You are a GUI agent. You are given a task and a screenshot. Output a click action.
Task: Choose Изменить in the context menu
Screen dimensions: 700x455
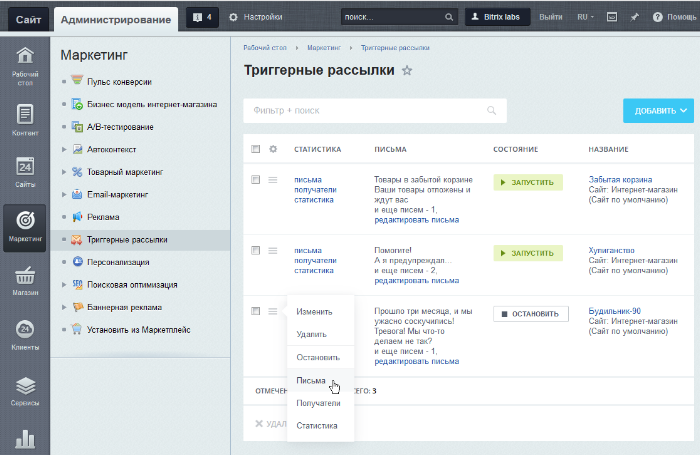314,312
